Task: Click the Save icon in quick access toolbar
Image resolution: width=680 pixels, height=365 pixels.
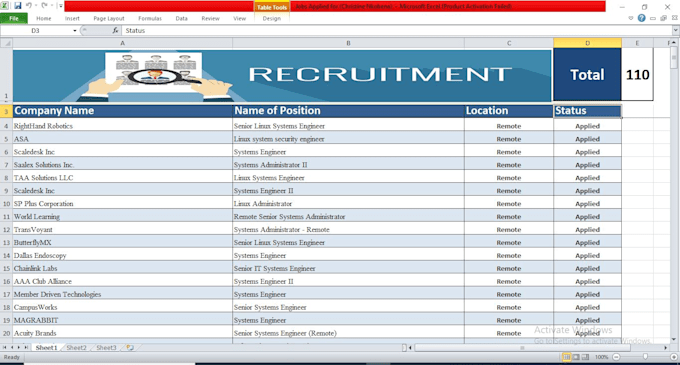Action: pos(18,6)
